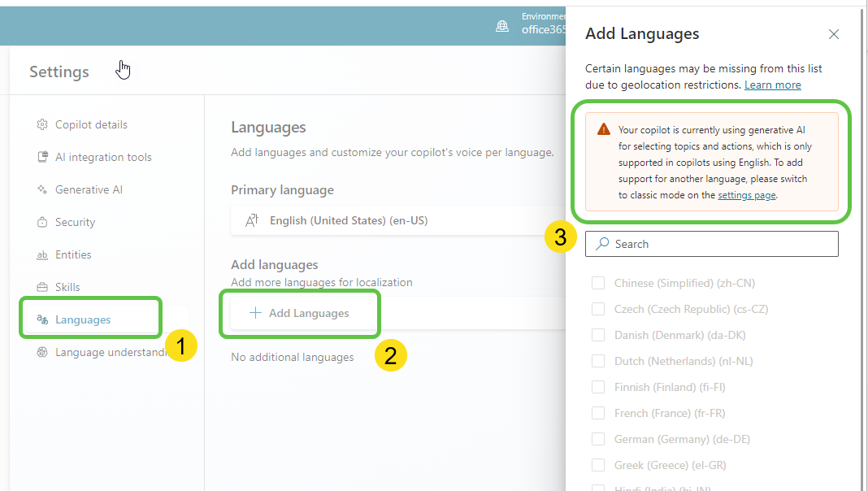Open the Learn more link

[772, 85]
